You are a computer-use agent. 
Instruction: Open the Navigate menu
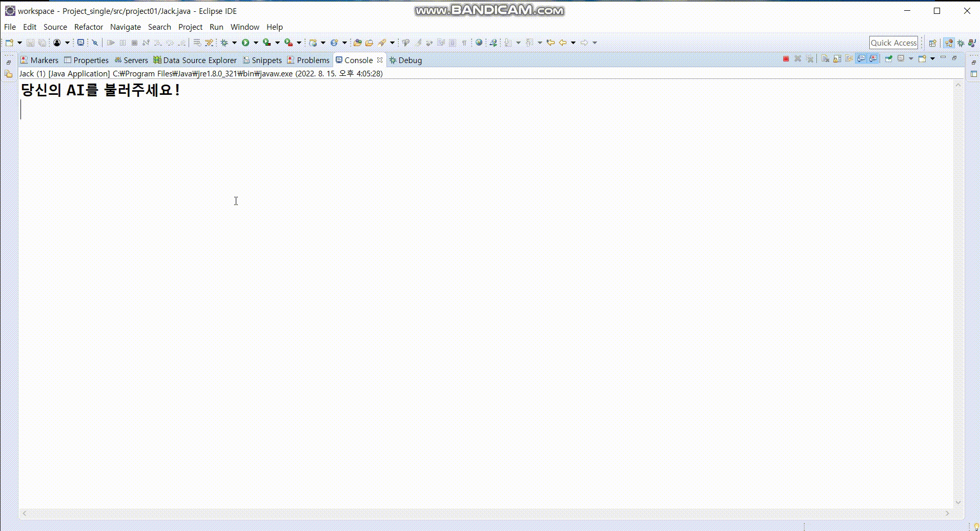(125, 27)
